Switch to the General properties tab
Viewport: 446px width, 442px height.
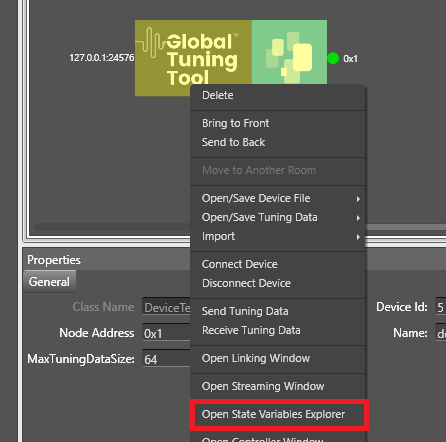(49, 282)
